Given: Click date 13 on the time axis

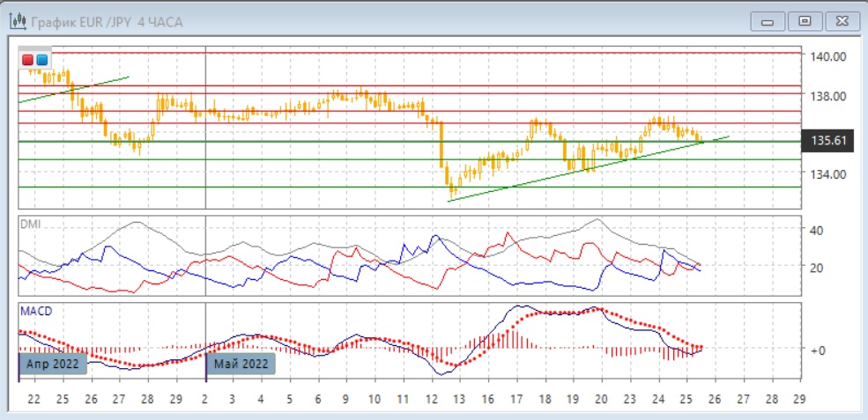Looking at the screenshot, I should 458,400.
